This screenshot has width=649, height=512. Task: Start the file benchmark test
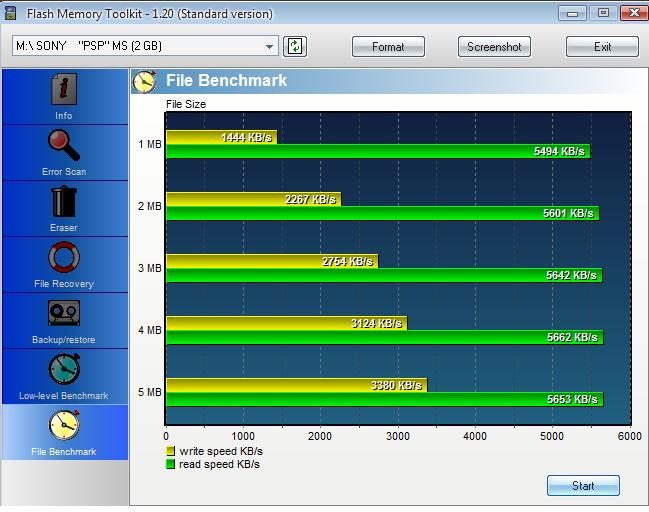click(583, 486)
